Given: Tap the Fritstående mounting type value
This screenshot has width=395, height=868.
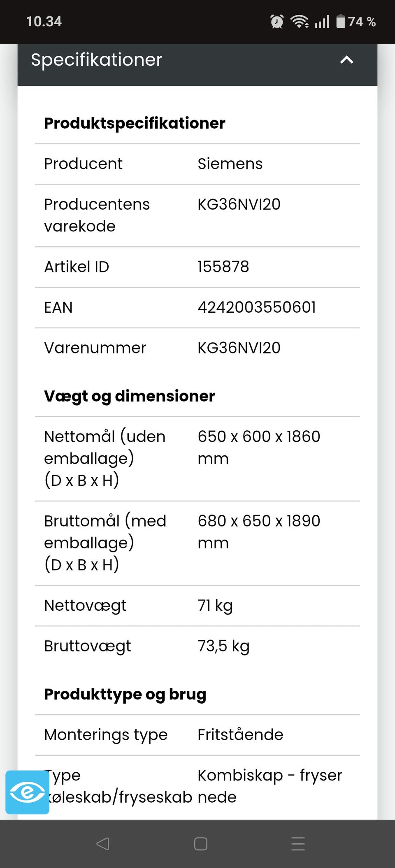Looking at the screenshot, I should (x=240, y=735).
